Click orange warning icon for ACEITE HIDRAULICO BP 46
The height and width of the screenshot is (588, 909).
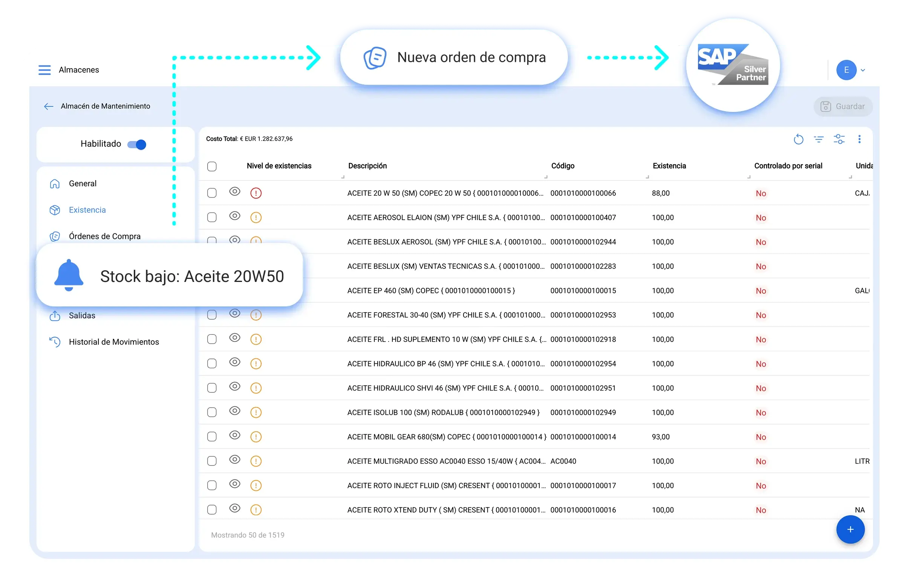point(256,364)
